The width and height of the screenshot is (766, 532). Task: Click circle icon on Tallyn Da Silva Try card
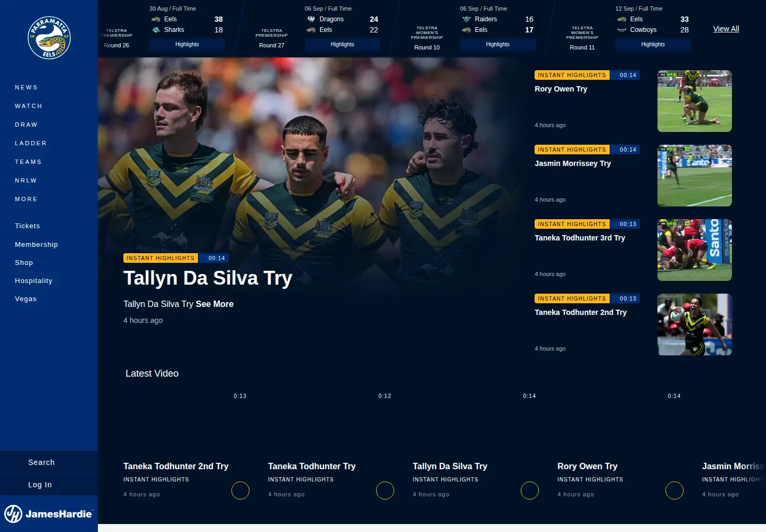(x=530, y=491)
